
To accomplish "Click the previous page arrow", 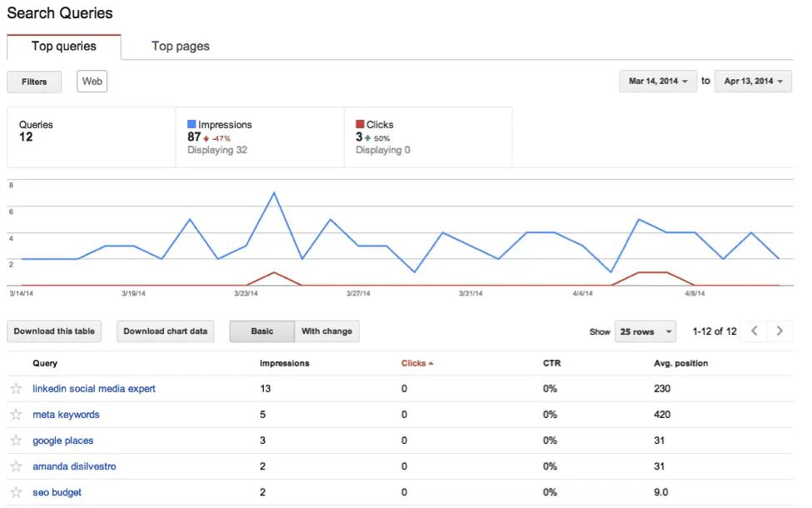I will [754, 331].
